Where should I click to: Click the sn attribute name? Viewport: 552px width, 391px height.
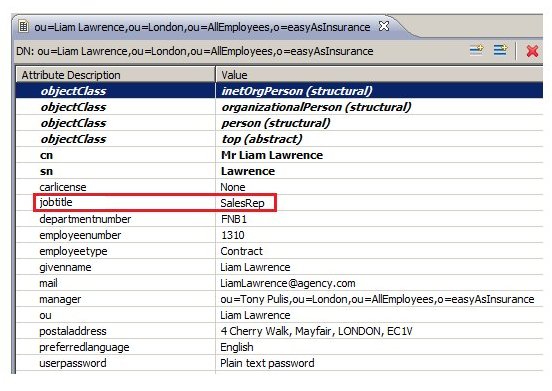pyautogui.click(x=46, y=171)
